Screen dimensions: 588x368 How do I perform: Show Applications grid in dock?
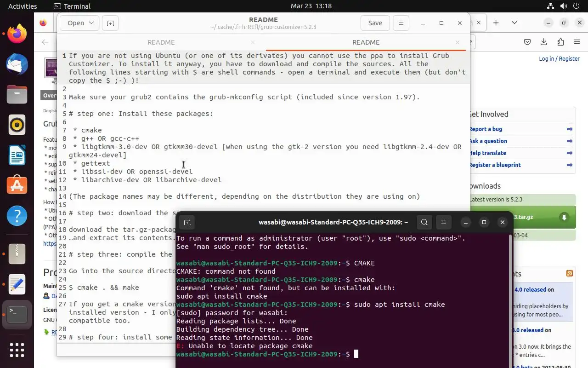(x=17, y=350)
